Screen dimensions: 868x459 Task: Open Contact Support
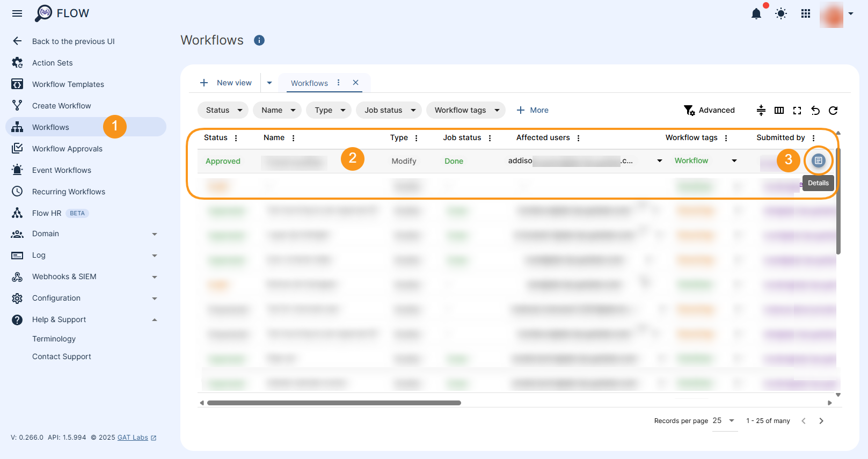(x=62, y=356)
